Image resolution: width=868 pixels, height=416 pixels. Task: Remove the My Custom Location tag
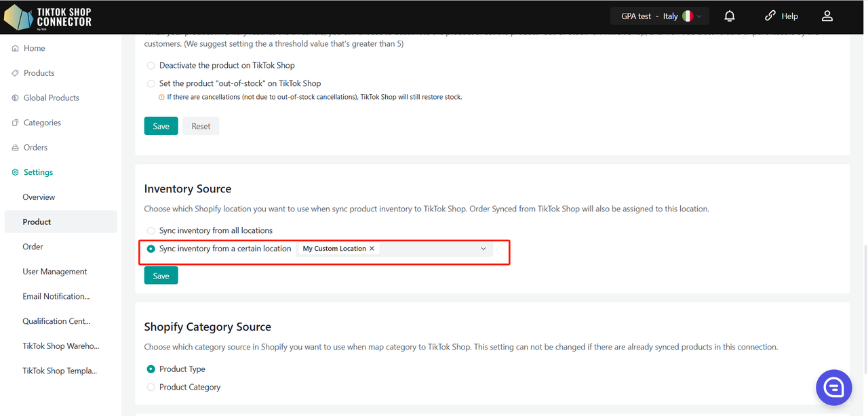click(372, 249)
